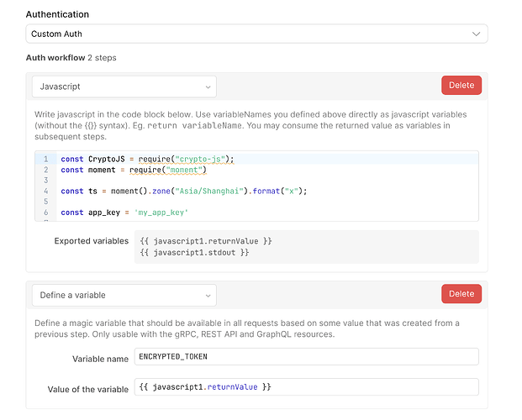
Task: Click line number 6 in editor gutter
Action: tap(46, 213)
